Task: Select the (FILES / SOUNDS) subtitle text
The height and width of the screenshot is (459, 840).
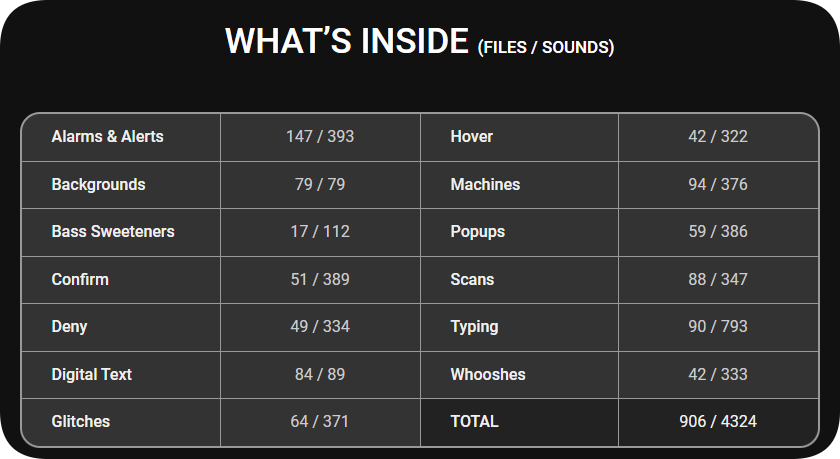Action: [x=546, y=47]
